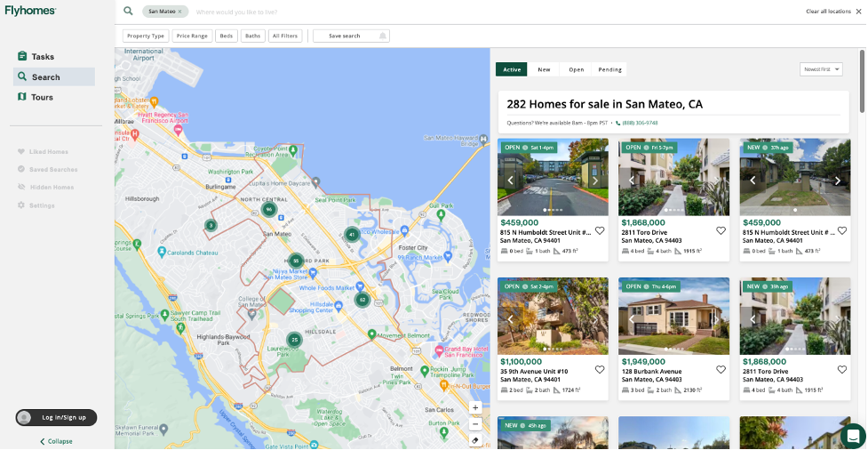Click Save search button
868x450 pixels.
tap(351, 36)
